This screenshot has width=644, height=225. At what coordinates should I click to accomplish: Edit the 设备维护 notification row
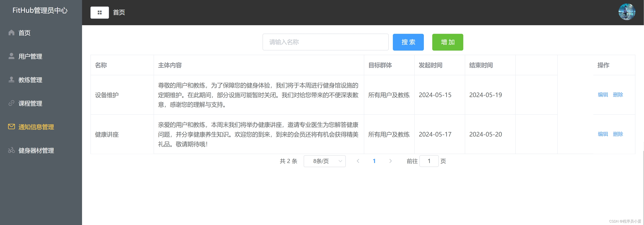point(603,95)
